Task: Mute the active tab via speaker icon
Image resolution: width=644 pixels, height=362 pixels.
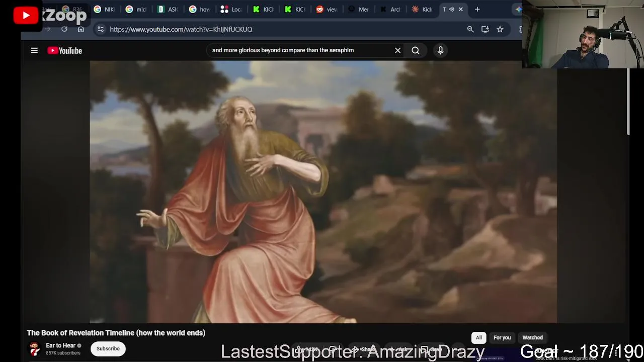Action: click(x=451, y=9)
